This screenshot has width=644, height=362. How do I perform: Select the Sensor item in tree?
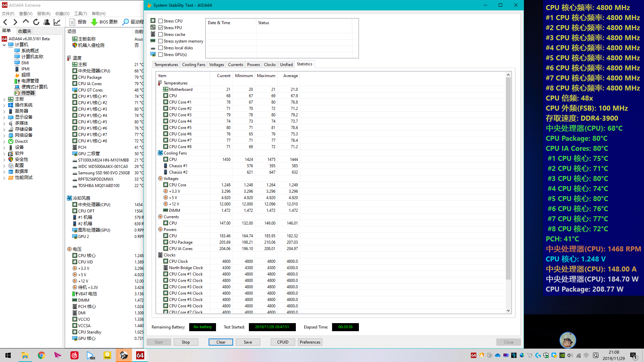tap(28, 93)
